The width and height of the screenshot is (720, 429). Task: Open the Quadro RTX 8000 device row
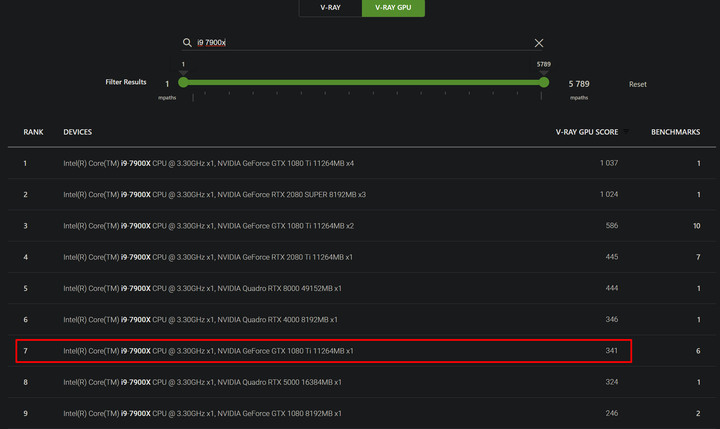coord(362,288)
